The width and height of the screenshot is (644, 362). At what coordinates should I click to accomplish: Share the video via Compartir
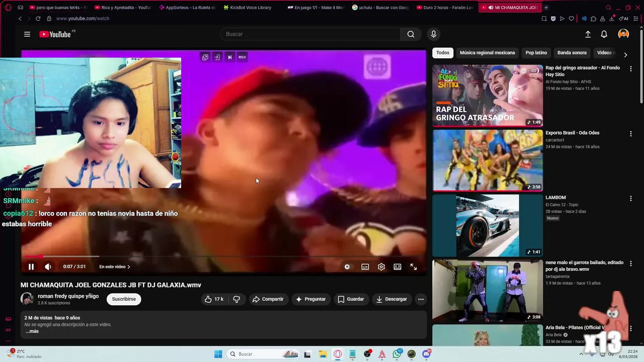(x=268, y=299)
